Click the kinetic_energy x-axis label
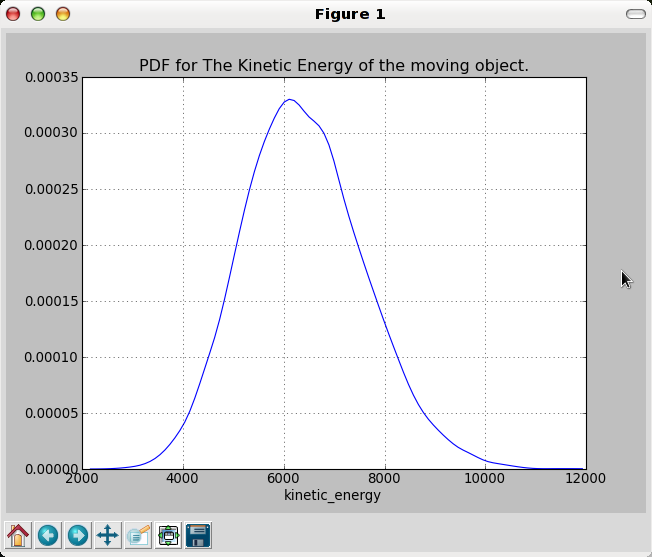652x557 pixels. pos(332,495)
